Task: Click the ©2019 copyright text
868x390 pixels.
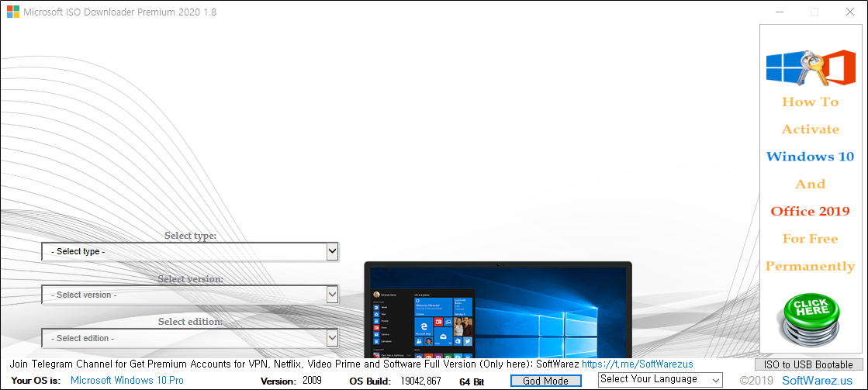Action: tap(759, 381)
